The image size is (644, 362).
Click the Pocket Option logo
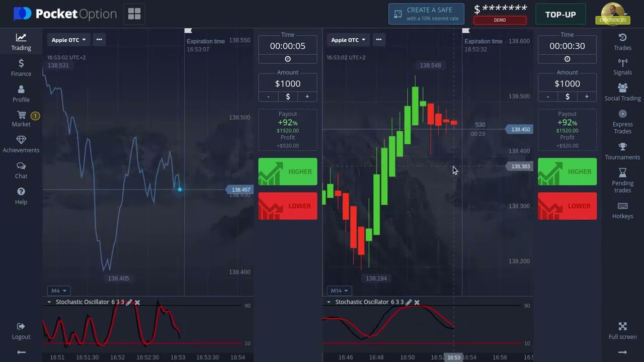click(x=65, y=14)
